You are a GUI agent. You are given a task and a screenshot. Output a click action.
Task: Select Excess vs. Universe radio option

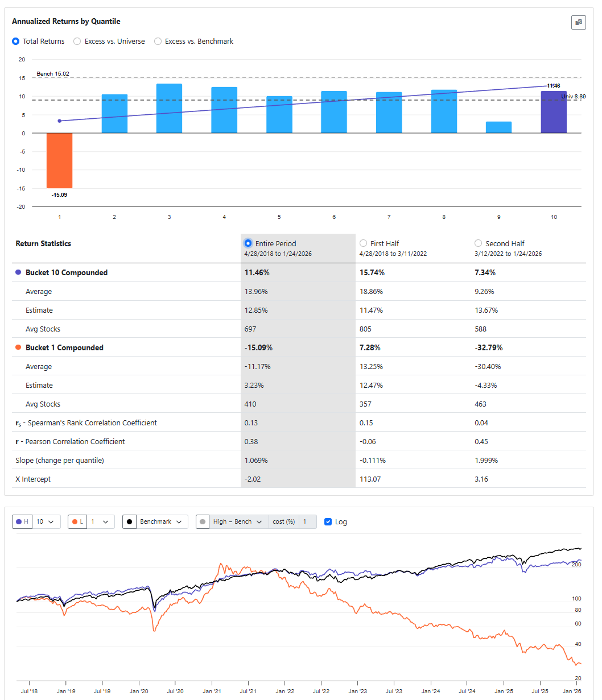(77, 42)
